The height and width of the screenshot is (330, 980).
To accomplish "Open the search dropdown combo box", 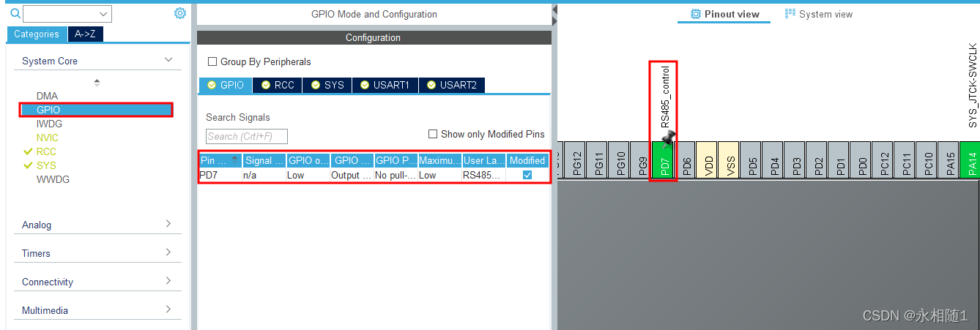I will 67,14.
